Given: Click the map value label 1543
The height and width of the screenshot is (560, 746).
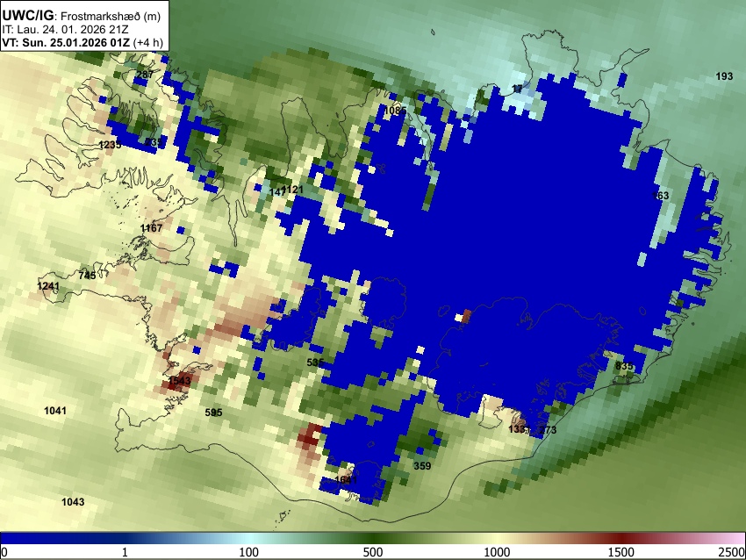Looking at the screenshot, I should (179, 381).
